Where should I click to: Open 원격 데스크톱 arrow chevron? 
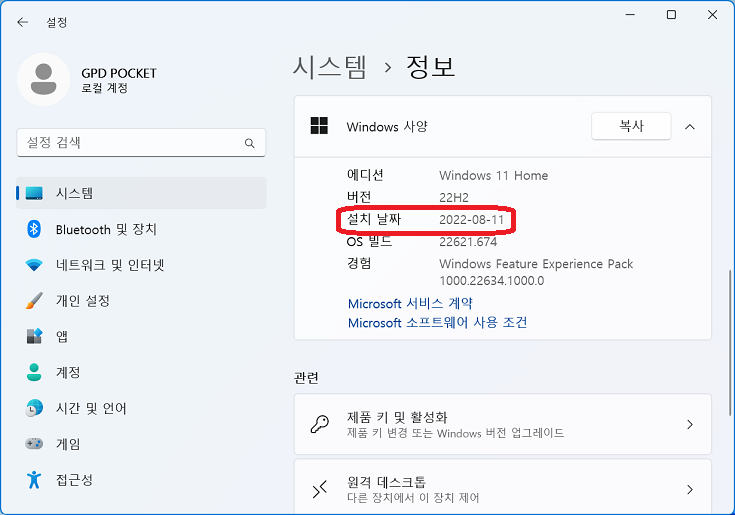click(690, 490)
